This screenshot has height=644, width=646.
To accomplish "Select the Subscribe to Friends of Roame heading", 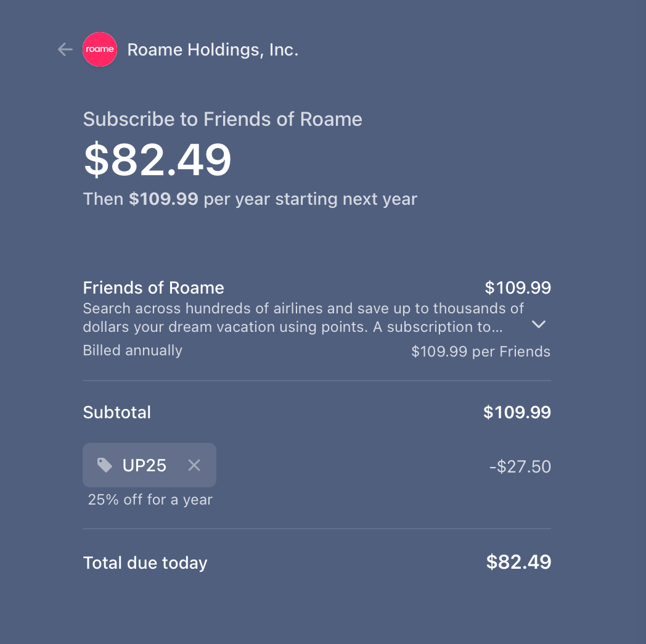I will 222,118.
